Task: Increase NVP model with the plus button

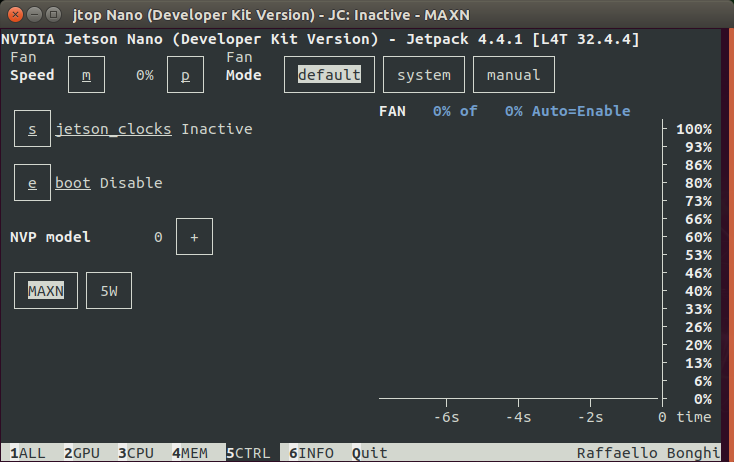Action: 194,237
